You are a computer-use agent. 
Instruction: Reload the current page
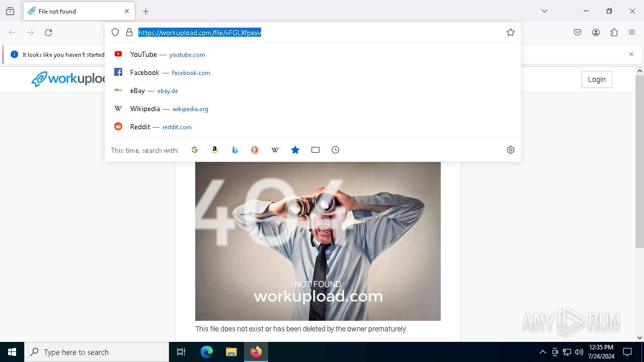tap(48, 33)
